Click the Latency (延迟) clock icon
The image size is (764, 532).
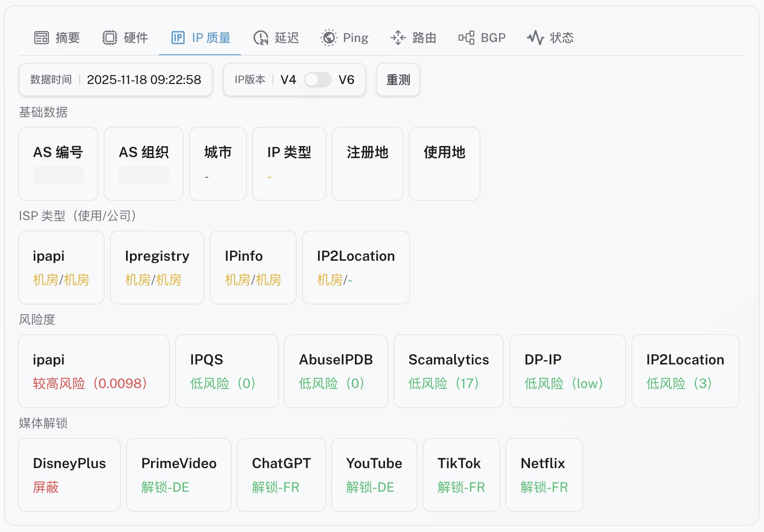[261, 38]
